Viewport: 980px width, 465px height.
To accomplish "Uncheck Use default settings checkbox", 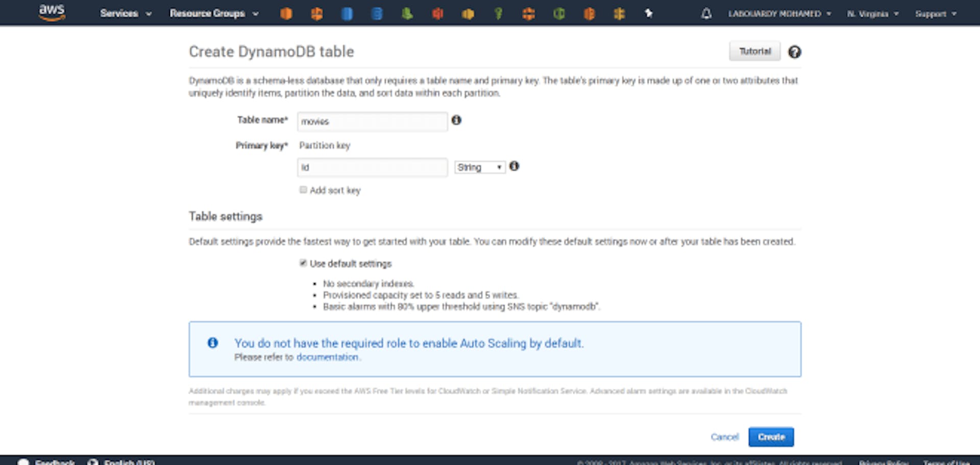I will [x=303, y=263].
